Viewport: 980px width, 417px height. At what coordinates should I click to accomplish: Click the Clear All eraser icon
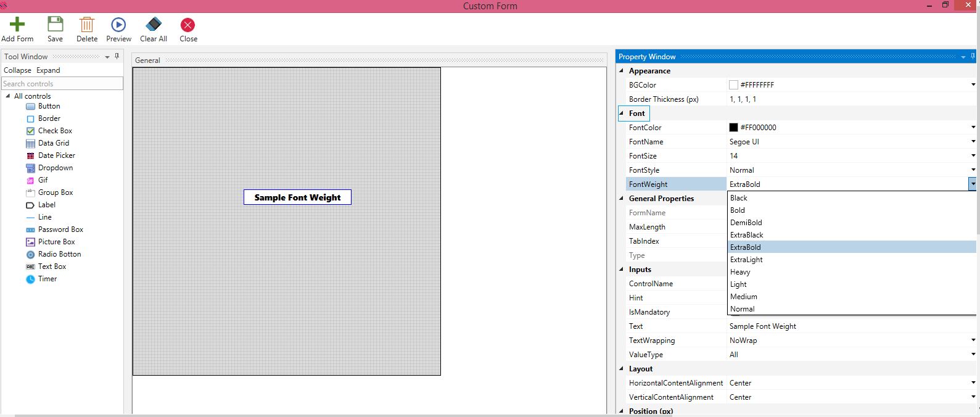pyautogui.click(x=154, y=25)
